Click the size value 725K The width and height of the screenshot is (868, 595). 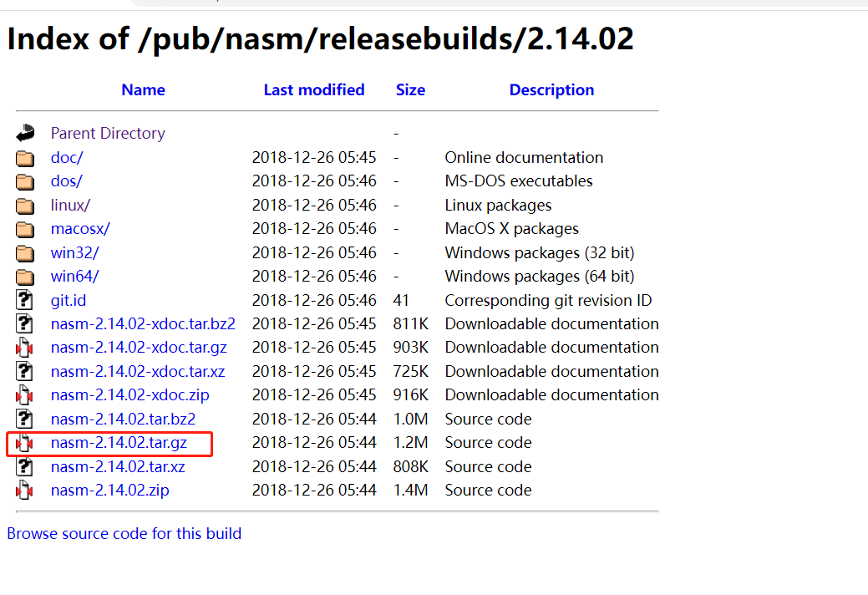pos(411,371)
